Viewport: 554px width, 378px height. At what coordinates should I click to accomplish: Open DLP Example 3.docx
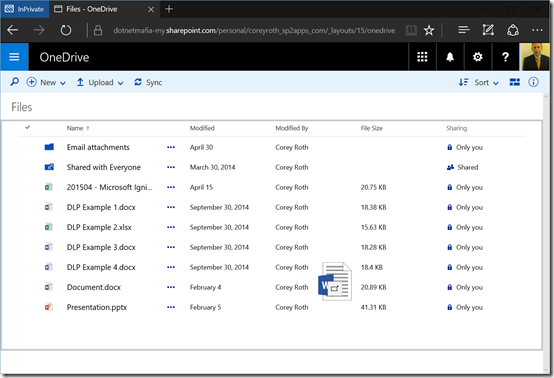click(101, 247)
